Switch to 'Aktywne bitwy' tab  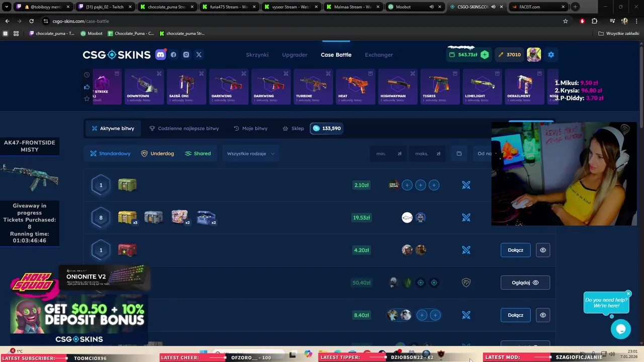[113, 128]
